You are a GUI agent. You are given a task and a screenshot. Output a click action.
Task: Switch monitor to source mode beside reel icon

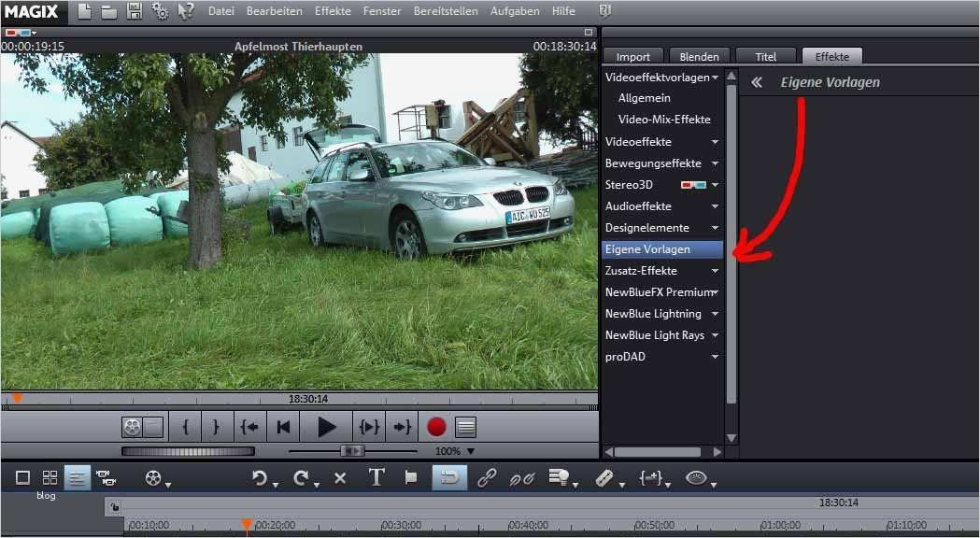[154, 428]
